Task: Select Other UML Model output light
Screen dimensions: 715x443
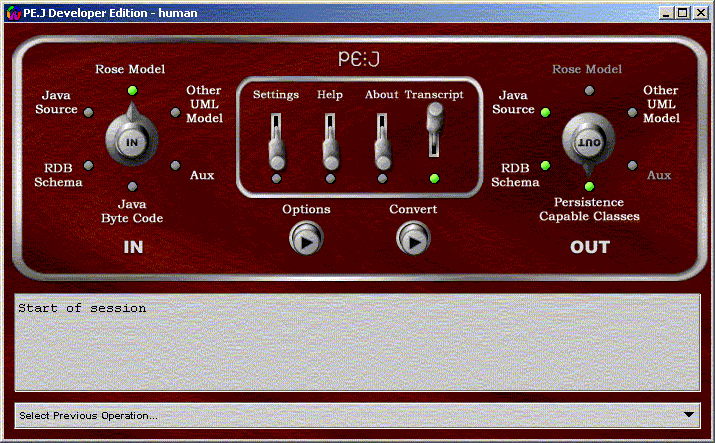Action: (x=632, y=112)
